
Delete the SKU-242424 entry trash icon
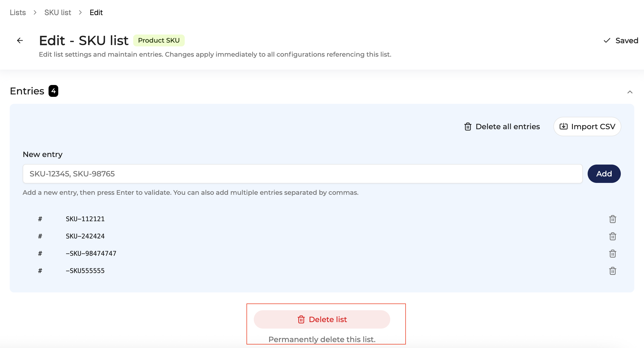612,236
